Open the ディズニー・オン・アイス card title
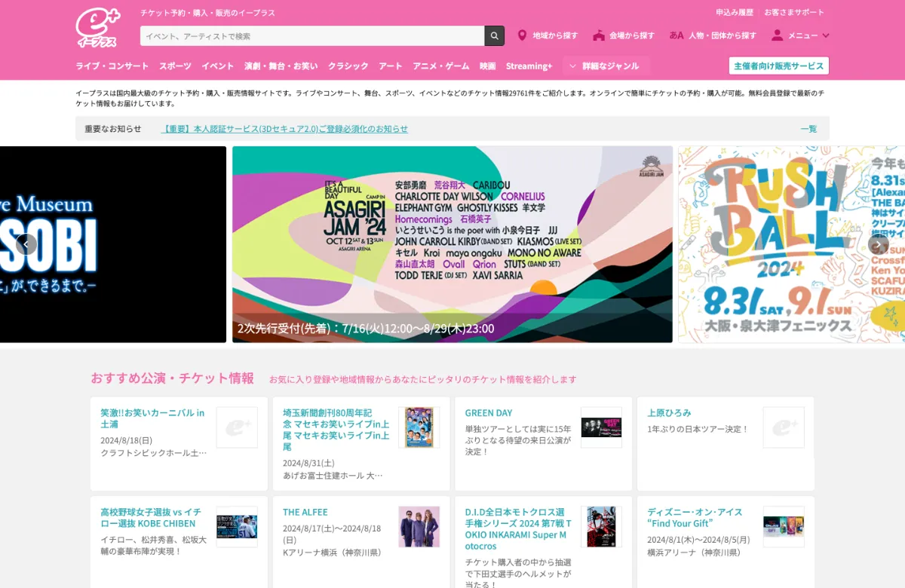The height and width of the screenshot is (588, 905). (x=695, y=517)
